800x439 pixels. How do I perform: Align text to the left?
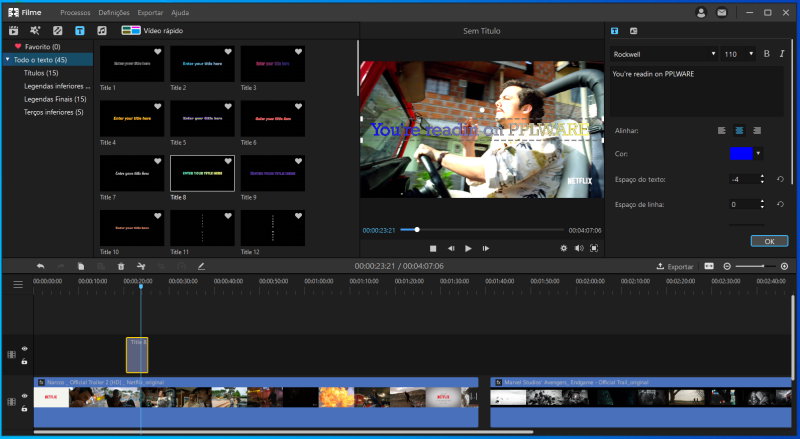[721, 131]
